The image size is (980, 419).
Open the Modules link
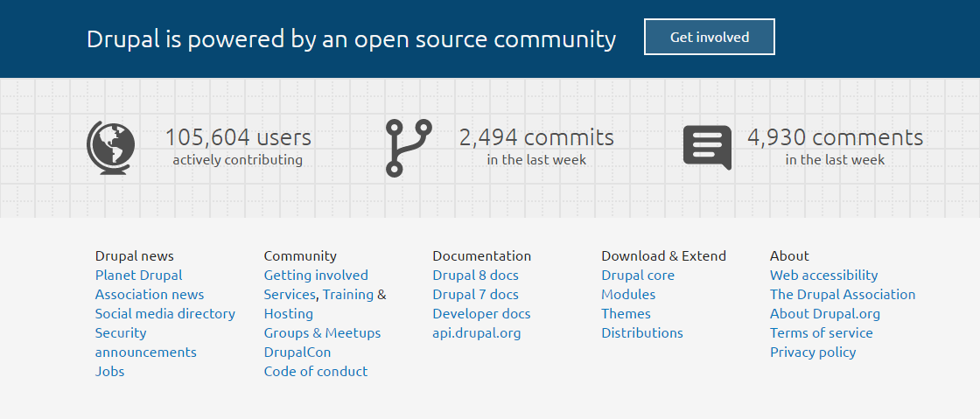[x=628, y=295]
